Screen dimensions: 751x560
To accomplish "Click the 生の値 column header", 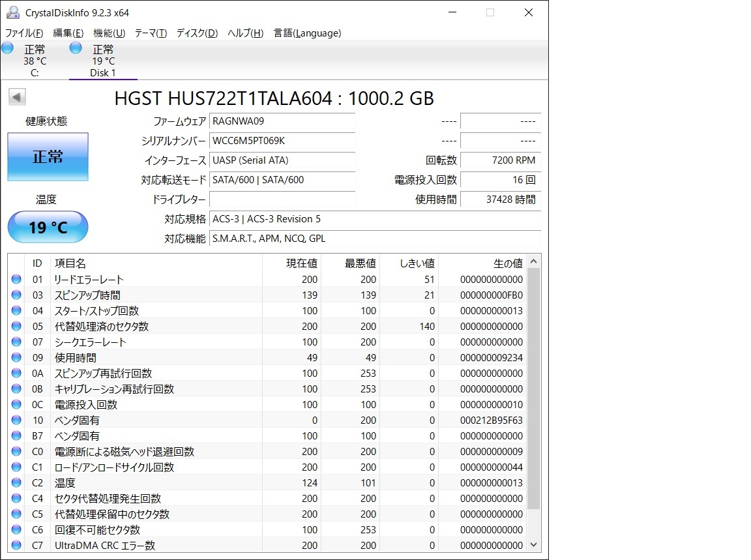I will pyautogui.click(x=483, y=263).
